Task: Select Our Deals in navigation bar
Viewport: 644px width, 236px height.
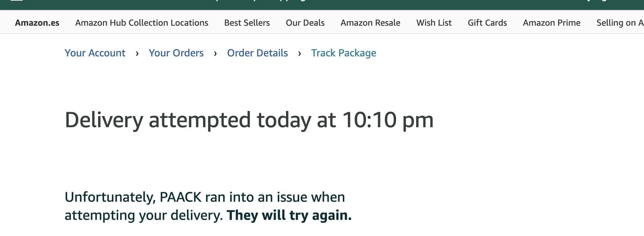Action: [305, 23]
